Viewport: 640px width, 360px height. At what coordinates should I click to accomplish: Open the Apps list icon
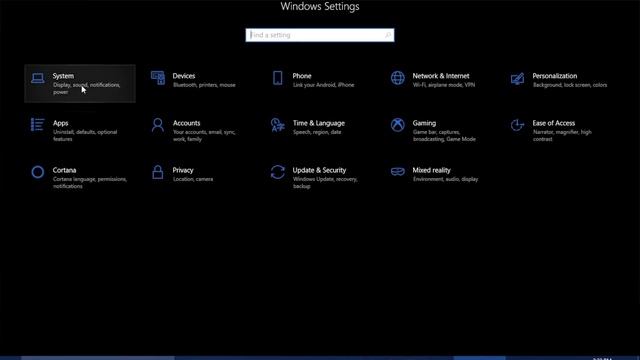coord(38,124)
